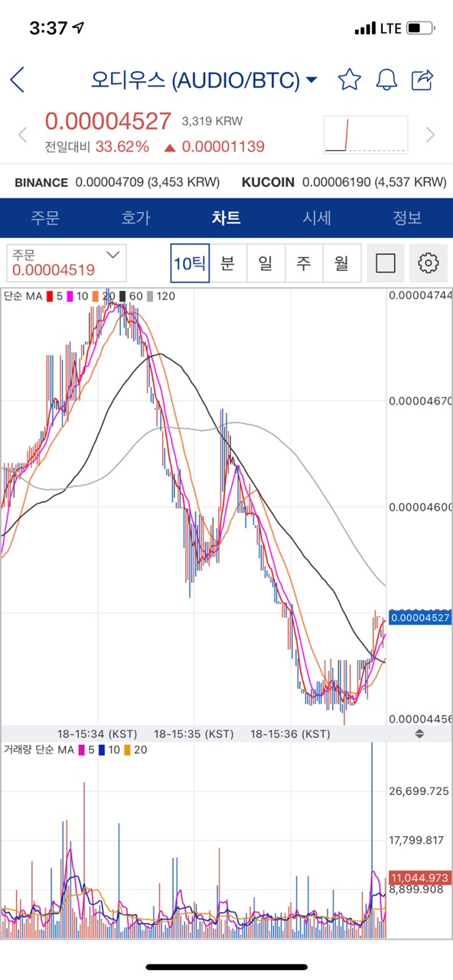Open the mini price trend thumbnail
453x980 pixels.
(x=365, y=135)
